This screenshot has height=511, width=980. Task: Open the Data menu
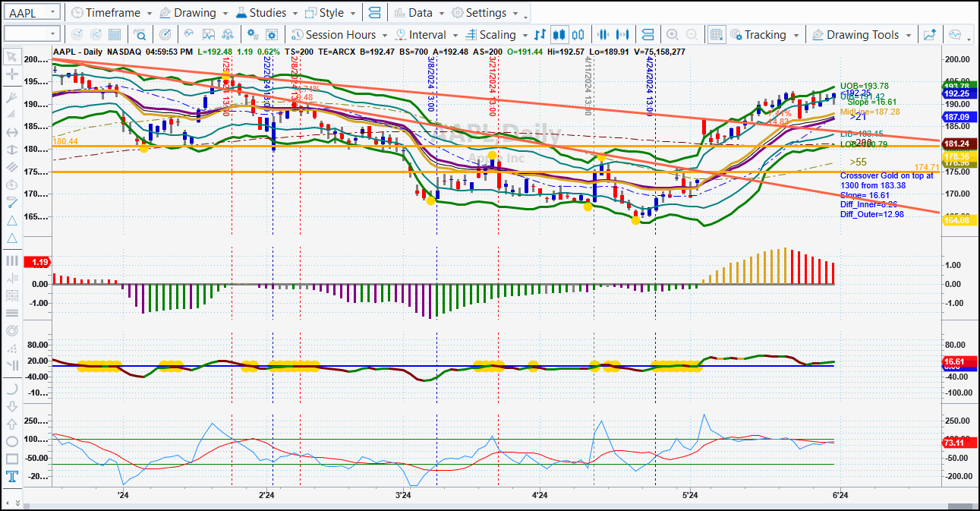[419, 13]
